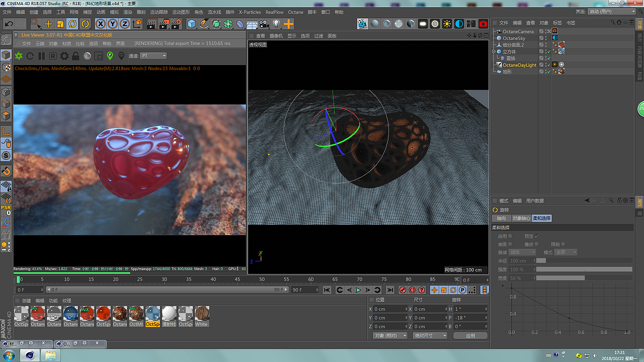Click the green Play forward button

pyautogui.click(x=358, y=290)
